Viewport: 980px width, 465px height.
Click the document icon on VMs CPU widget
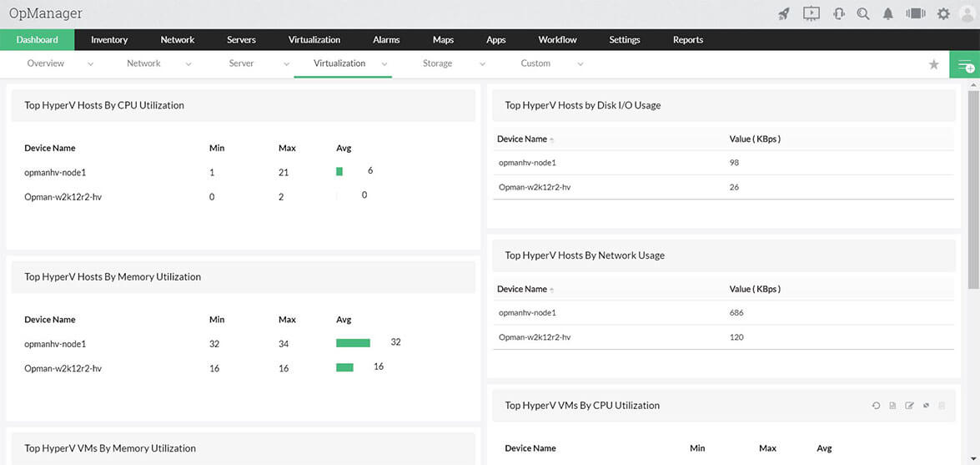pyautogui.click(x=892, y=406)
